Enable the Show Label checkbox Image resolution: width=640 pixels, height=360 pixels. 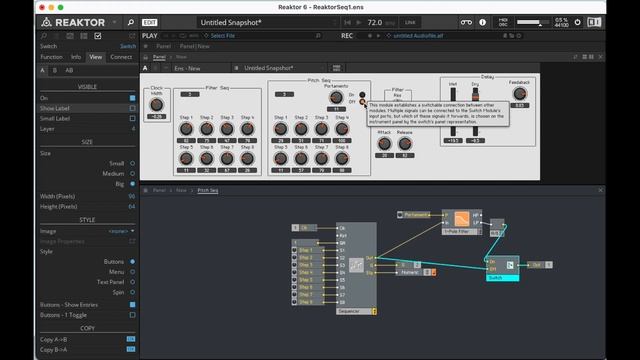133,108
